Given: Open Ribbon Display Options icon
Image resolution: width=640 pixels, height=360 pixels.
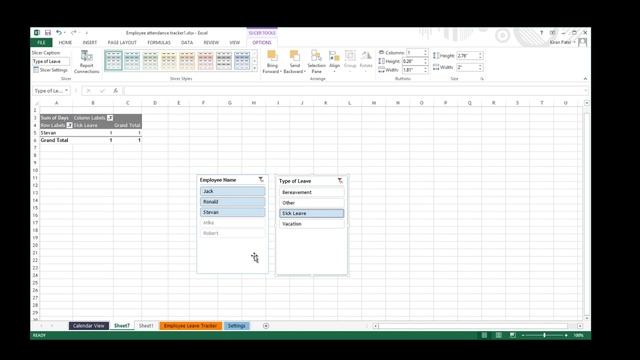Looking at the screenshot, I should [553, 33].
